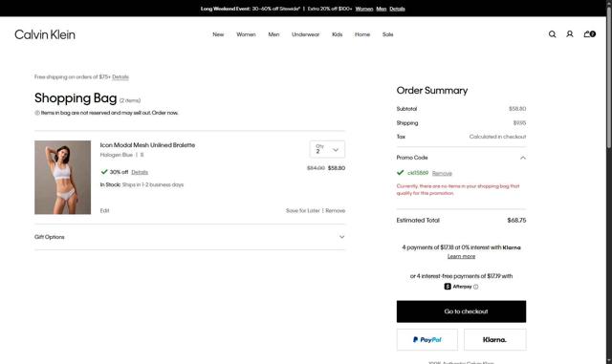This screenshot has width=612, height=364.
Task: Click the Order Summary heading
Action: click(432, 91)
